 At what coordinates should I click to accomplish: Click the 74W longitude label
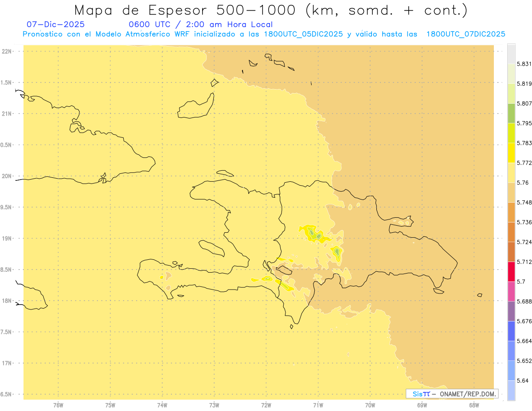(162, 405)
